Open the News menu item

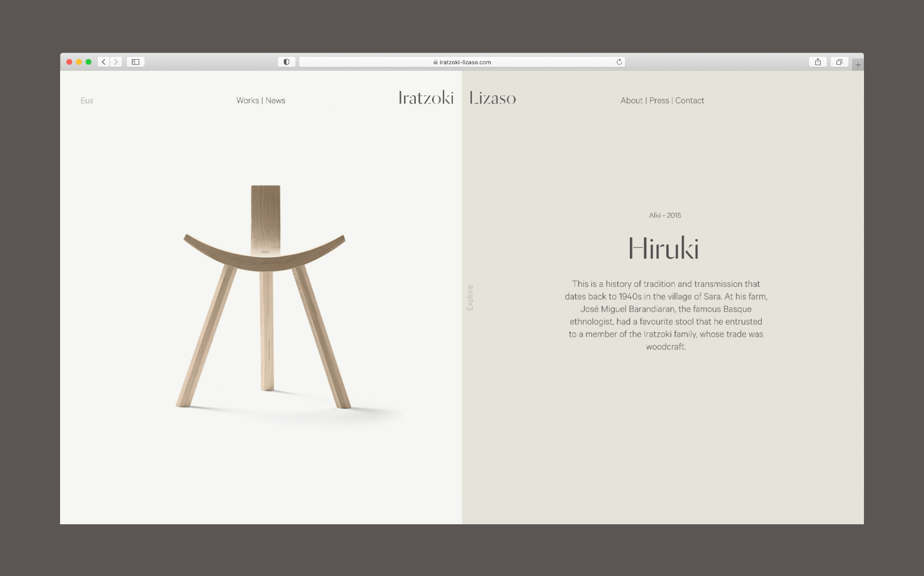click(x=275, y=101)
